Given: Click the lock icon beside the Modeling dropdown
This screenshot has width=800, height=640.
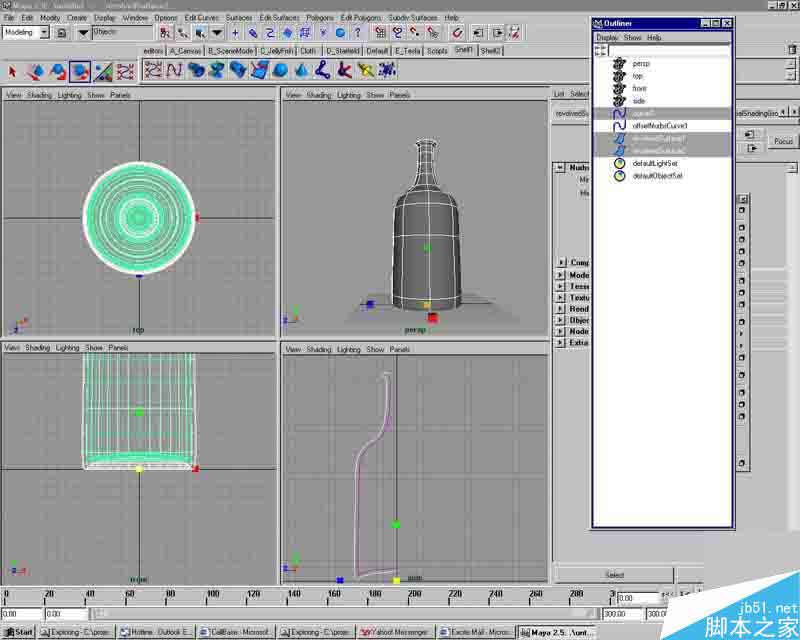Looking at the screenshot, I should [62, 33].
